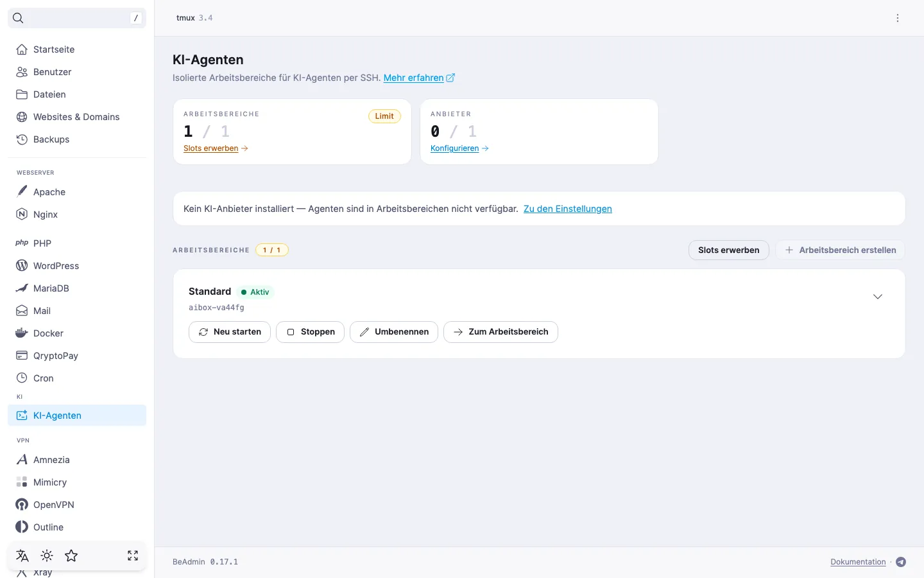Viewport: 924px width, 578px height.
Task: Click the Neu starten button
Action: click(x=230, y=332)
